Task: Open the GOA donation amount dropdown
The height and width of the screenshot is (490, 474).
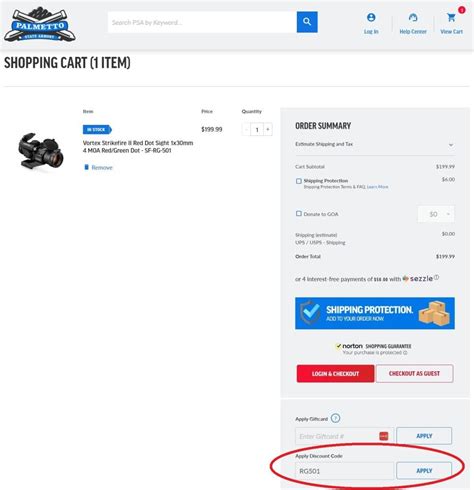Action: 436,214
